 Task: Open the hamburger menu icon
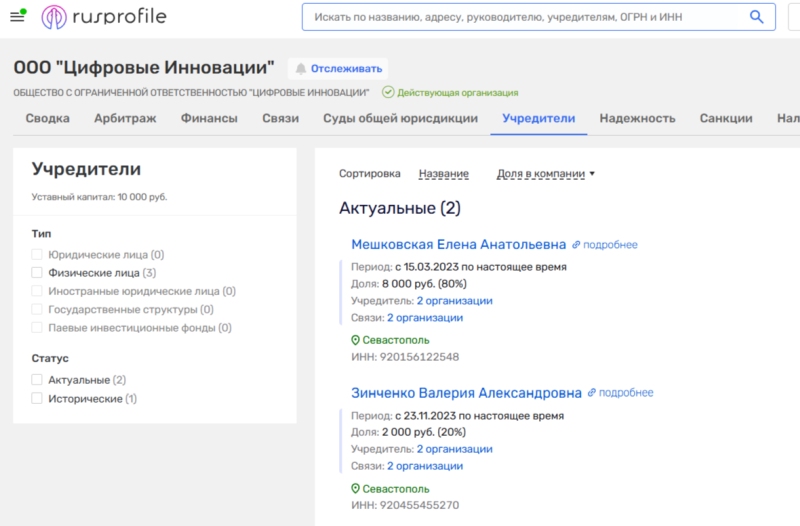[17, 17]
